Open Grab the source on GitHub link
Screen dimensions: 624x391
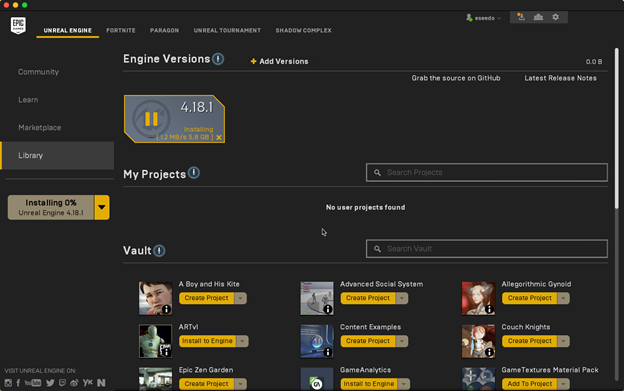tap(456, 78)
